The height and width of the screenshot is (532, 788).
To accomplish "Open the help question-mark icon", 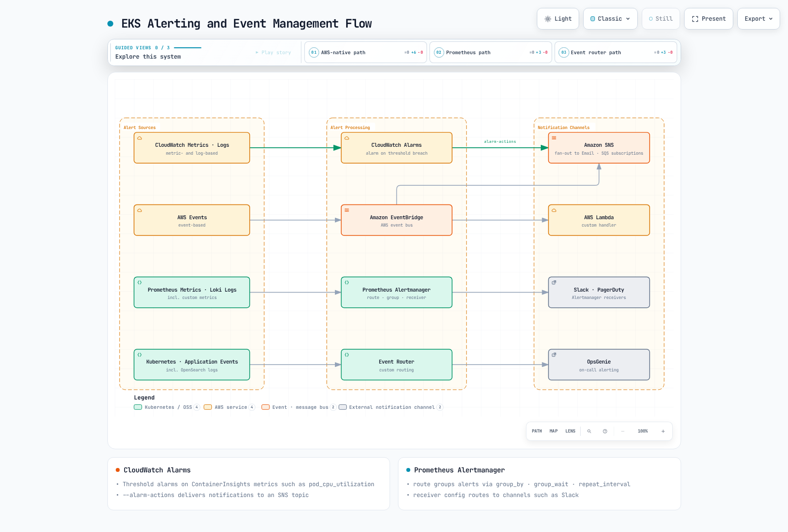I will (x=605, y=431).
